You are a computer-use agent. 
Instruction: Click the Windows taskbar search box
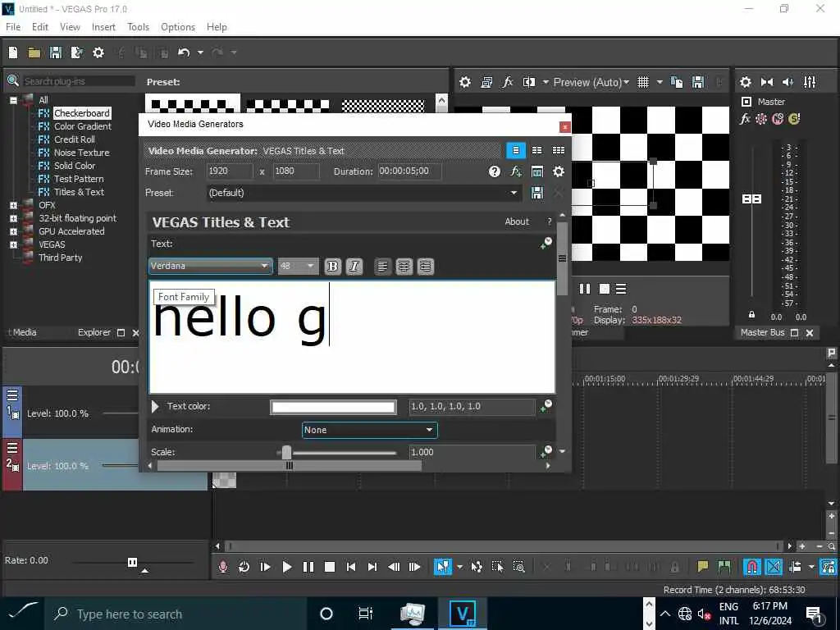(176, 614)
